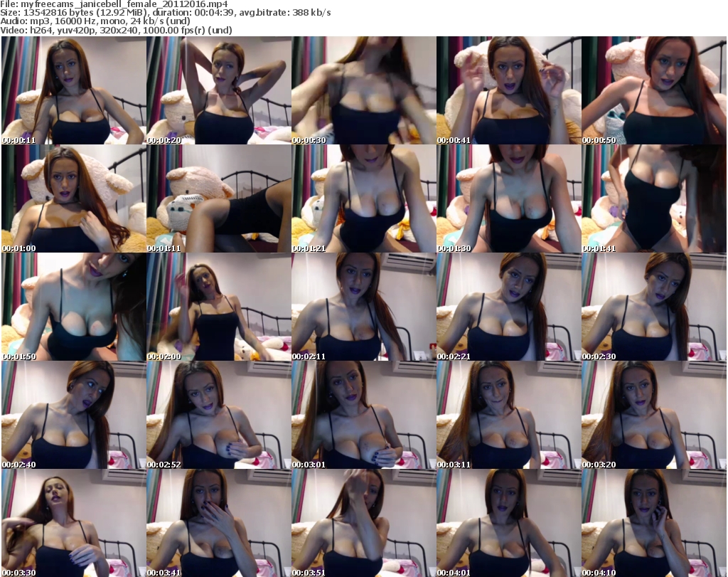The image size is (728, 577).
Task: Click the 'Video: h264, yuv420p' header line
Action: coord(116,30)
